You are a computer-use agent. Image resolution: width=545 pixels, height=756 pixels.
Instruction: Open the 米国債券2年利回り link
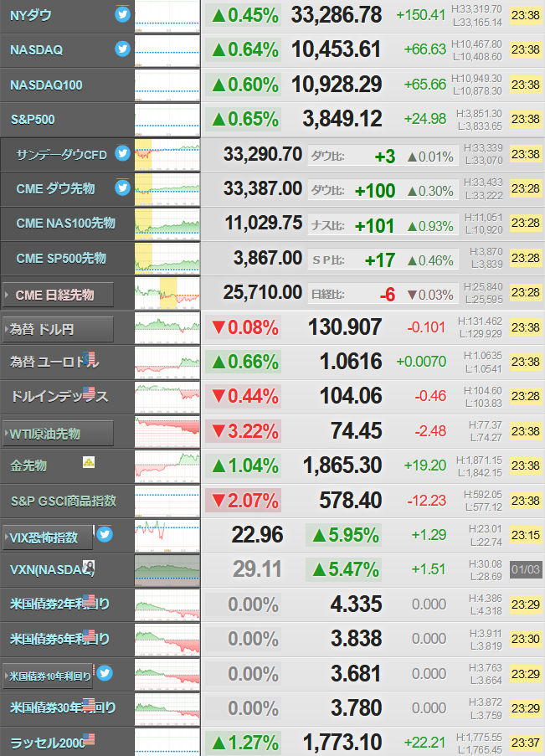[59, 604]
